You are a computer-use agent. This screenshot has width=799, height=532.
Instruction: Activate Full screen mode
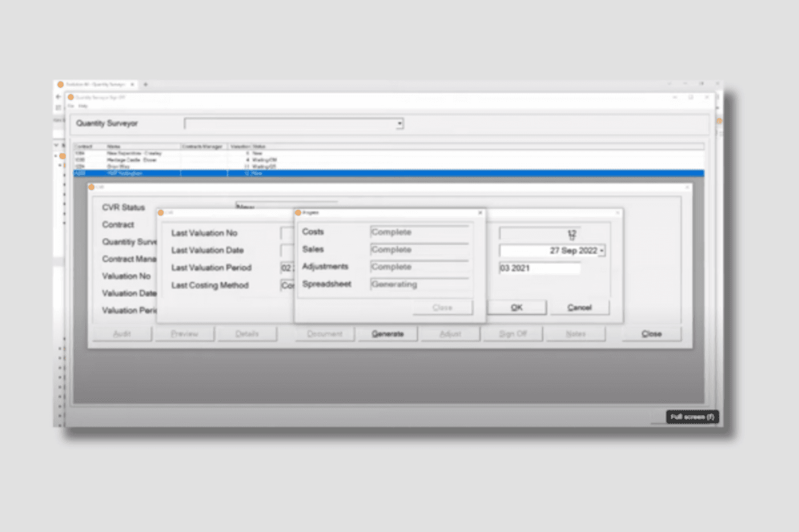(692, 417)
